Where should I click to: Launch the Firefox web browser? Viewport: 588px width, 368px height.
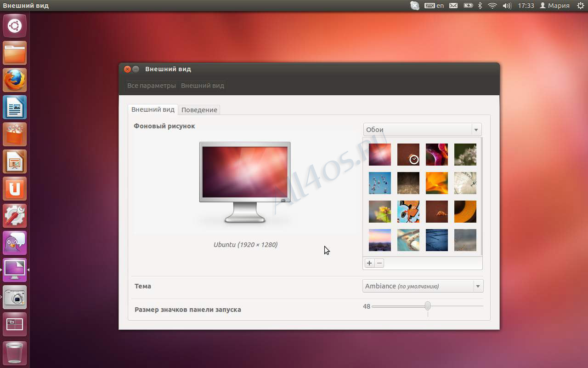pyautogui.click(x=15, y=80)
